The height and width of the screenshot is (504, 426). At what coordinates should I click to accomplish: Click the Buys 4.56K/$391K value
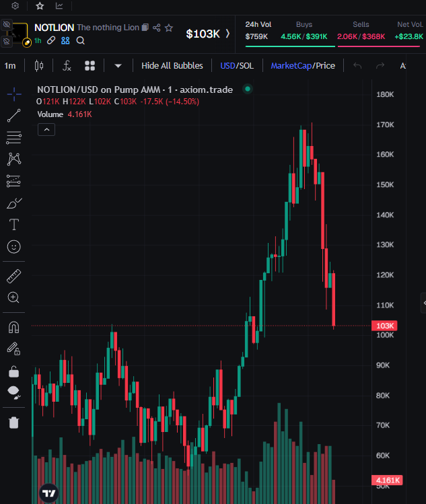(304, 36)
